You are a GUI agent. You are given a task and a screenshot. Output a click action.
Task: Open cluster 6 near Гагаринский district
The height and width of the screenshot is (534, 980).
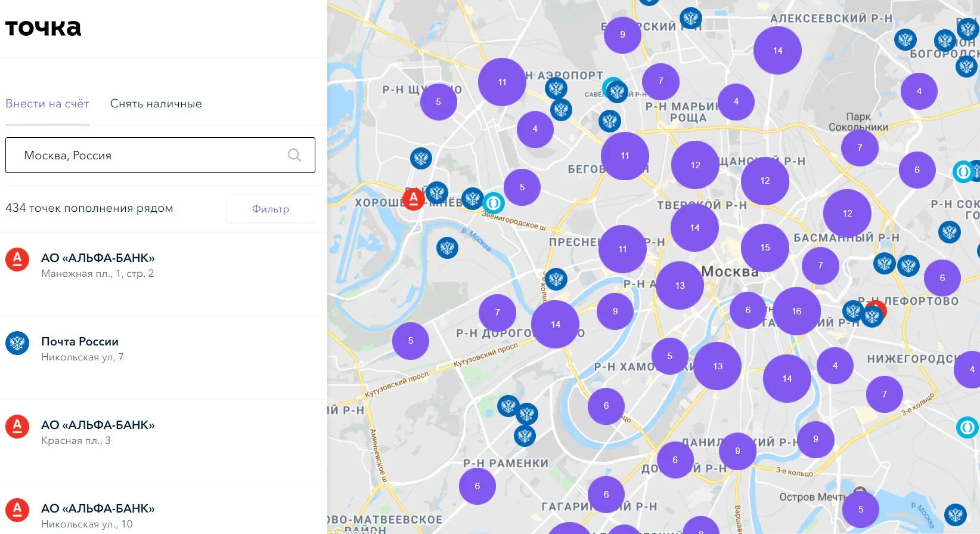pyautogui.click(x=606, y=494)
